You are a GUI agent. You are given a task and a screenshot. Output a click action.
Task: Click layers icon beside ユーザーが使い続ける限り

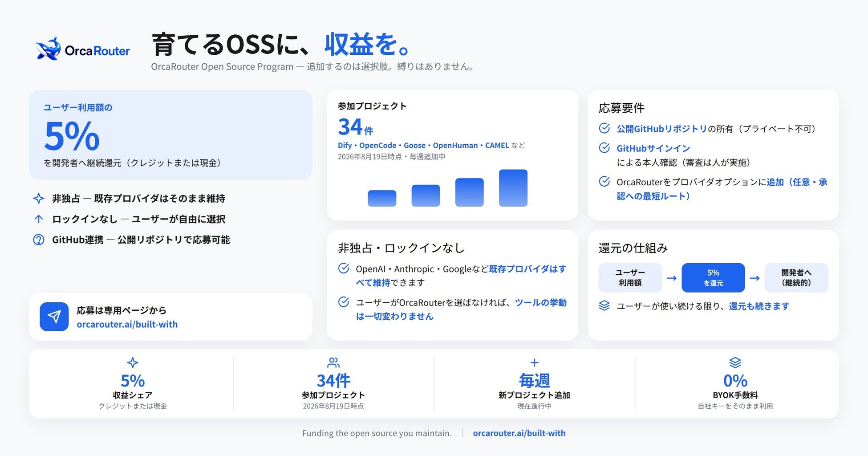coord(604,305)
